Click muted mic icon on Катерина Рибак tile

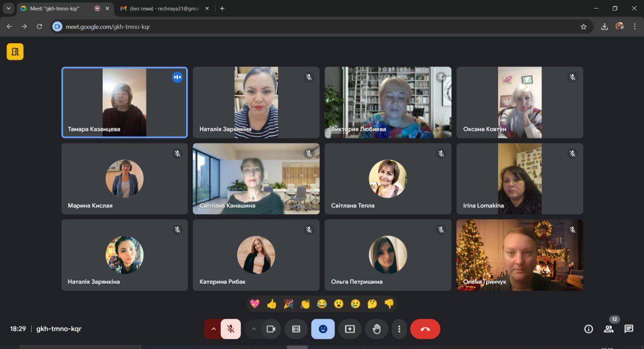pyautogui.click(x=309, y=229)
